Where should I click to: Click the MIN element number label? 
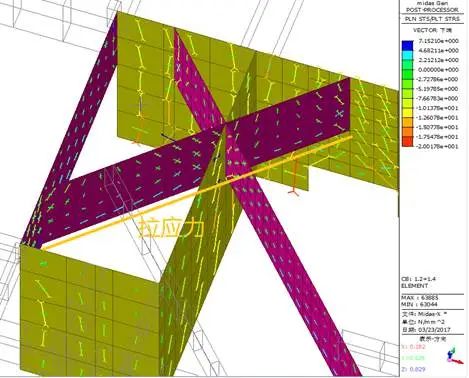(419, 304)
